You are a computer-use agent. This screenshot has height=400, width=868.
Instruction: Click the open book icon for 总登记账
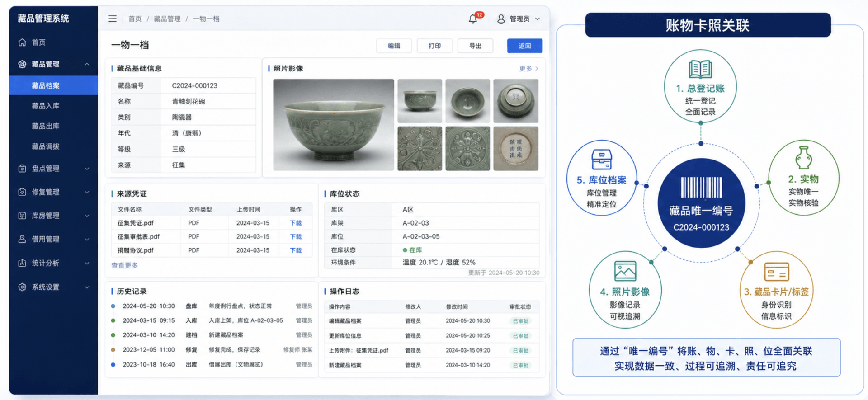(700, 70)
